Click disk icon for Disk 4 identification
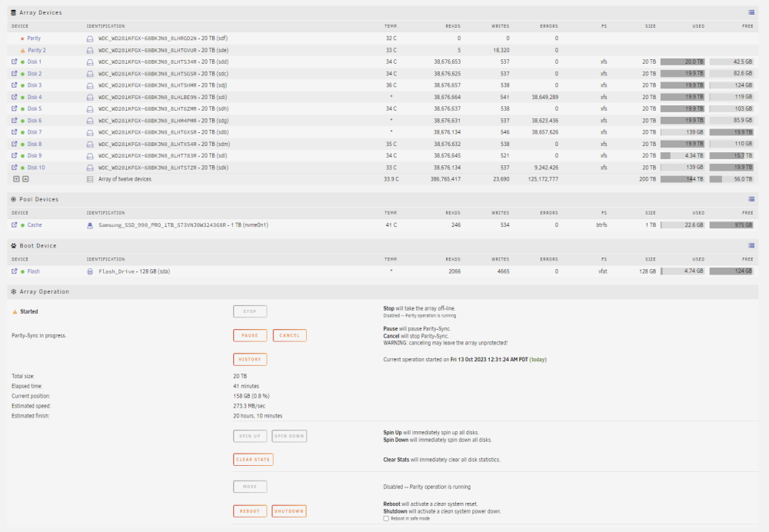 pos(90,98)
